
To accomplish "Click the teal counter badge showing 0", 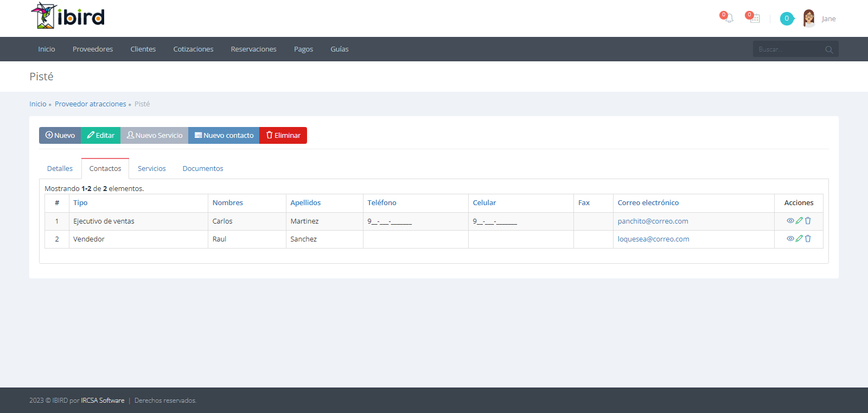I will click(x=787, y=18).
